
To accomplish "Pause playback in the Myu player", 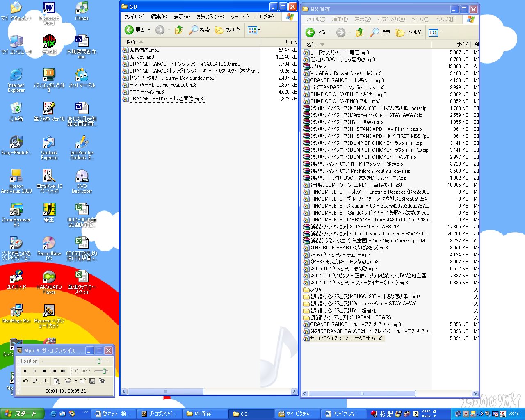I will point(35,371).
